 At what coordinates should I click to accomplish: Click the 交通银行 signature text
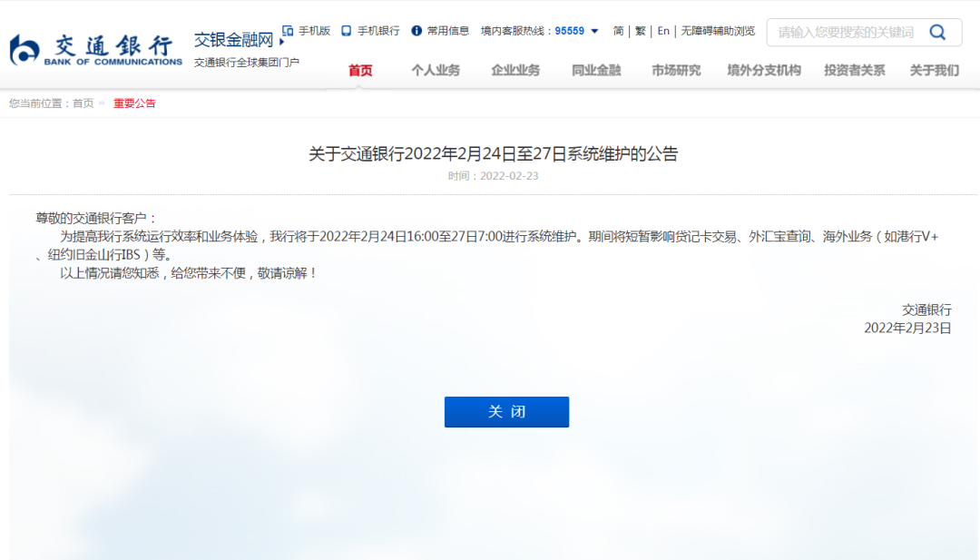point(926,310)
